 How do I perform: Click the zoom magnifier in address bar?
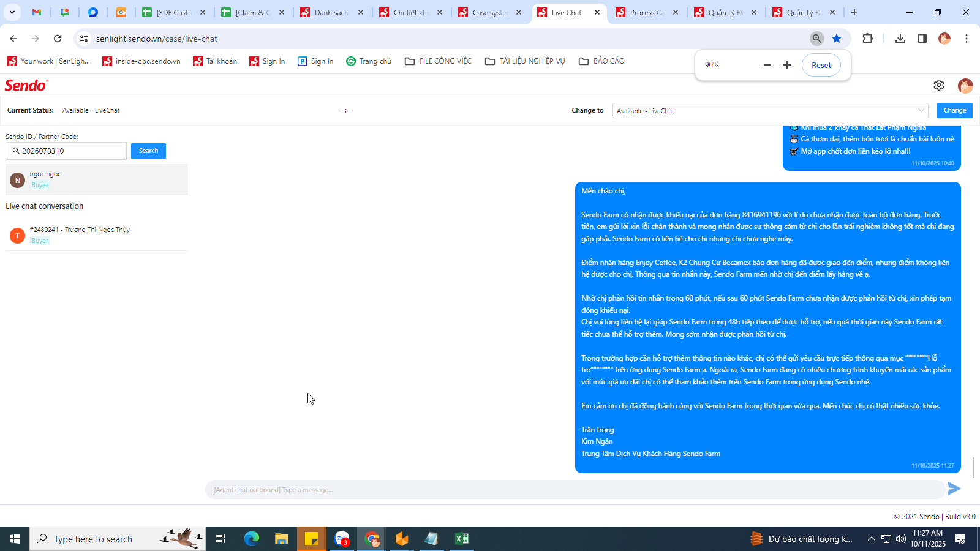(816, 39)
